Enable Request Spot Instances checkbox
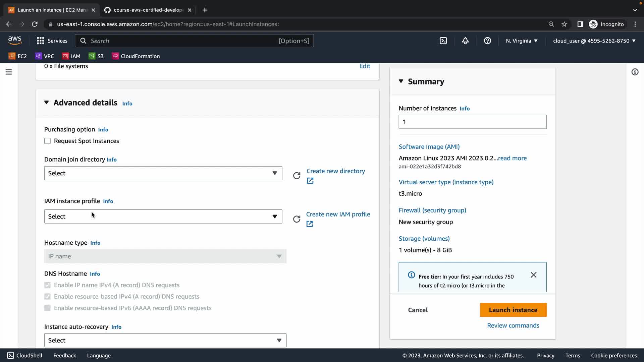The image size is (644, 362). pyautogui.click(x=48, y=141)
